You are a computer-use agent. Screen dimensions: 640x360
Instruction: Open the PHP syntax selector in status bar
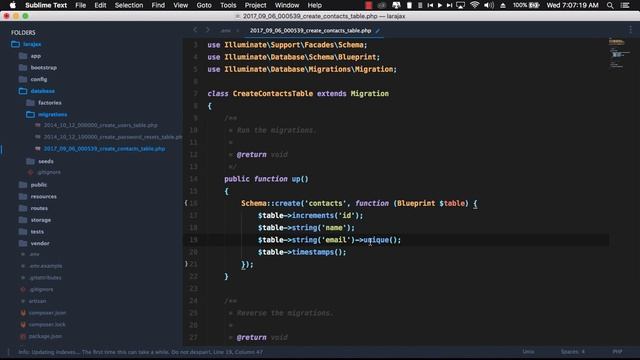(x=617, y=352)
